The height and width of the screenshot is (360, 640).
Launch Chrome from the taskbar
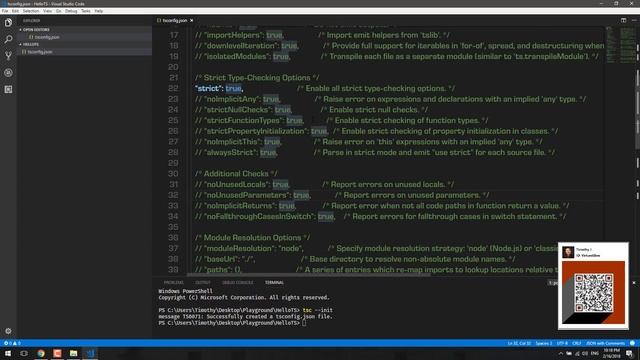click(x=41, y=353)
